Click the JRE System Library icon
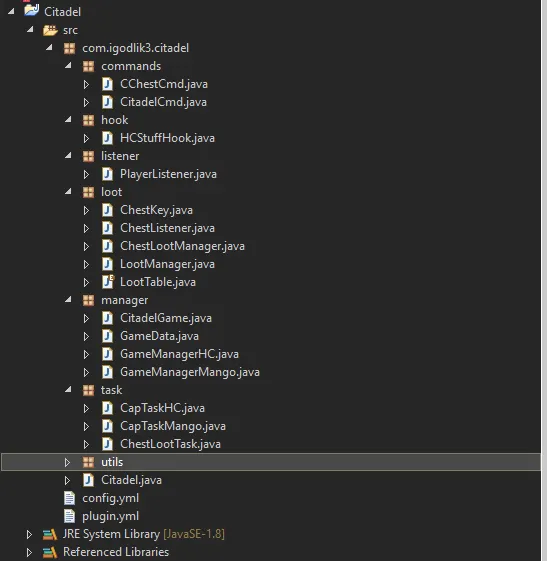Image resolution: width=547 pixels, height=561 pixels. pyautogui.click(x=50, y=534)
